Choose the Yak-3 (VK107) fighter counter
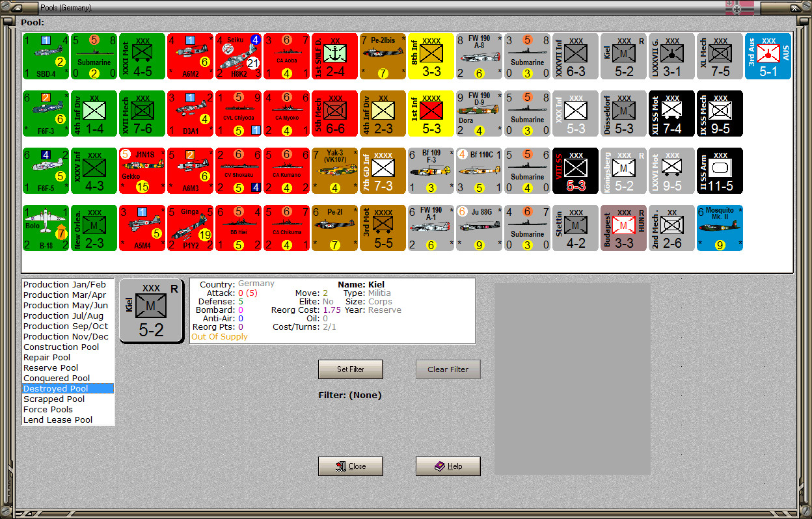The height and width of the screenshot is (519, 812). click(x=334, y=171)
